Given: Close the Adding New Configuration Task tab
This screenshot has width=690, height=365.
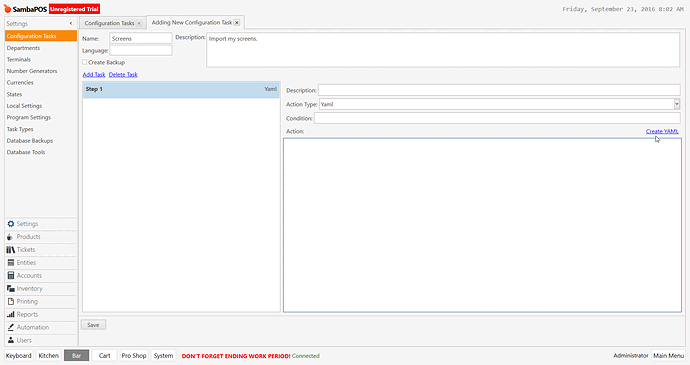Looking at the screenshot, I should [x=237, y=22].
